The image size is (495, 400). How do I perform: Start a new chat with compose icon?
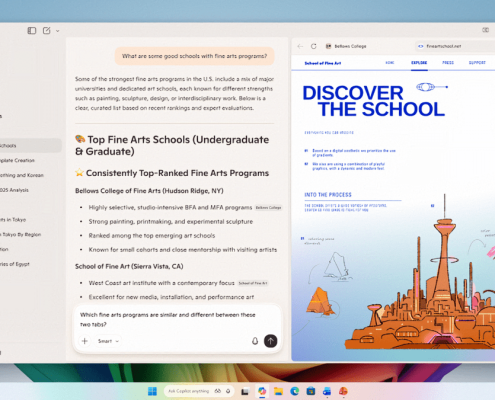(x=47, y=31)
